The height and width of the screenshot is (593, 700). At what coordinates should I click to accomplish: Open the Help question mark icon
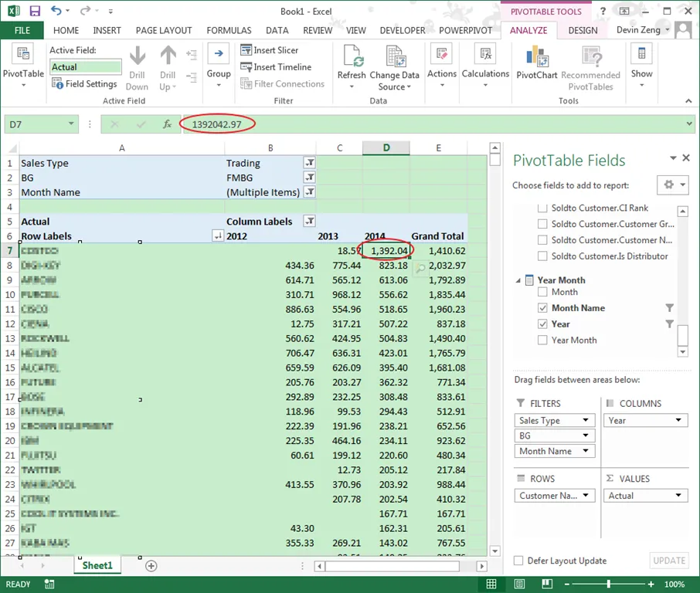tap(603, 11)
